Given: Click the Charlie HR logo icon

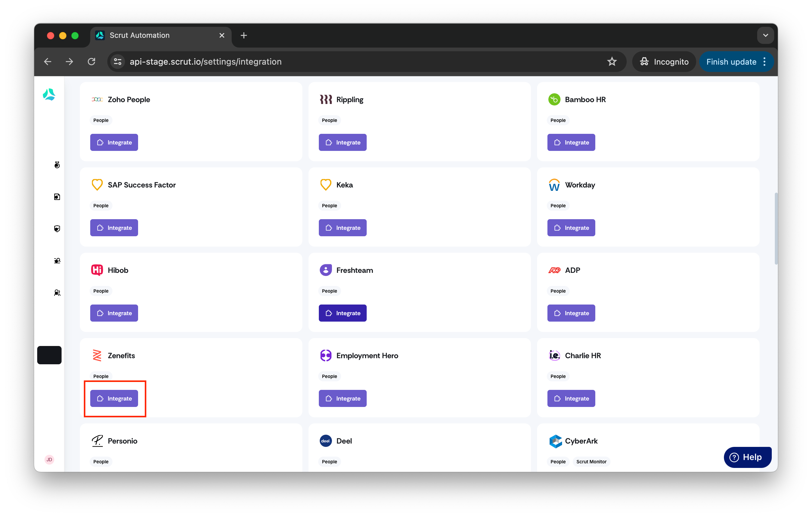Looking at the screenshot, I should (554, 355).
